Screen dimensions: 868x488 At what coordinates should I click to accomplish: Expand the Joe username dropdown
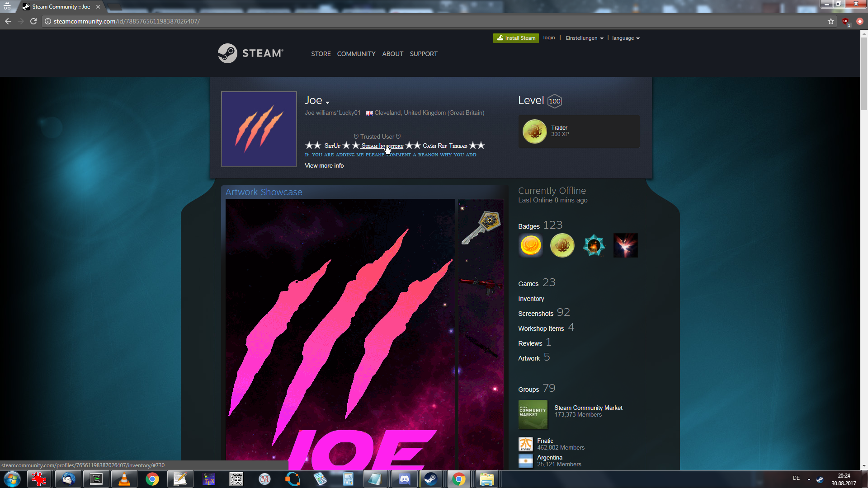click(327, 103)
